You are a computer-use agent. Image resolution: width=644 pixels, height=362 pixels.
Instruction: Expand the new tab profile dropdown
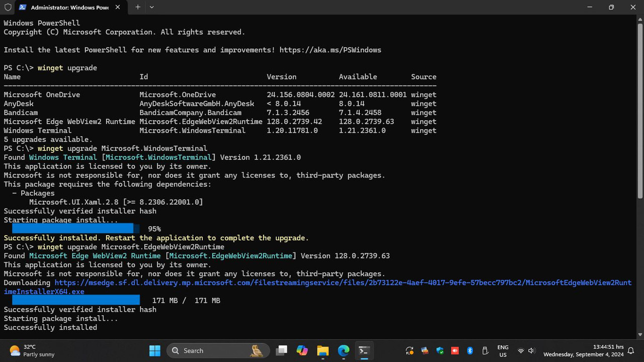coord(151,8)
